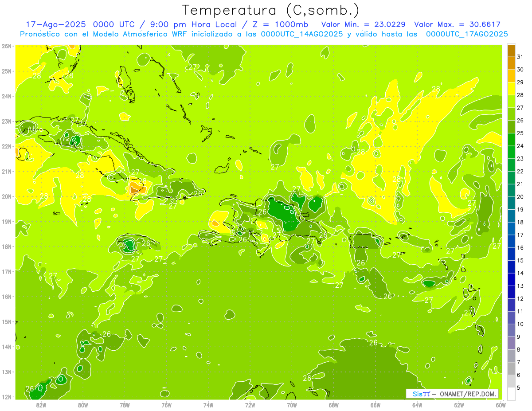
Task: Click the '13N' latitude axis label
Action: coord(7,372)
